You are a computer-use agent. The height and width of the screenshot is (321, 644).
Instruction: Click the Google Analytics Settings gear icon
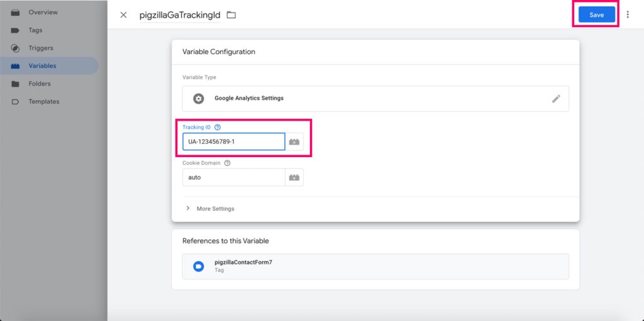coord(198,99)
